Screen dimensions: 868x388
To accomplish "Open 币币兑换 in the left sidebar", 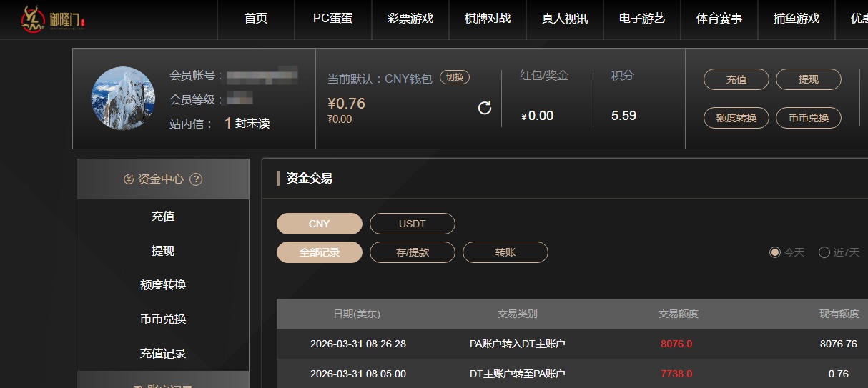I will point(163,319).
